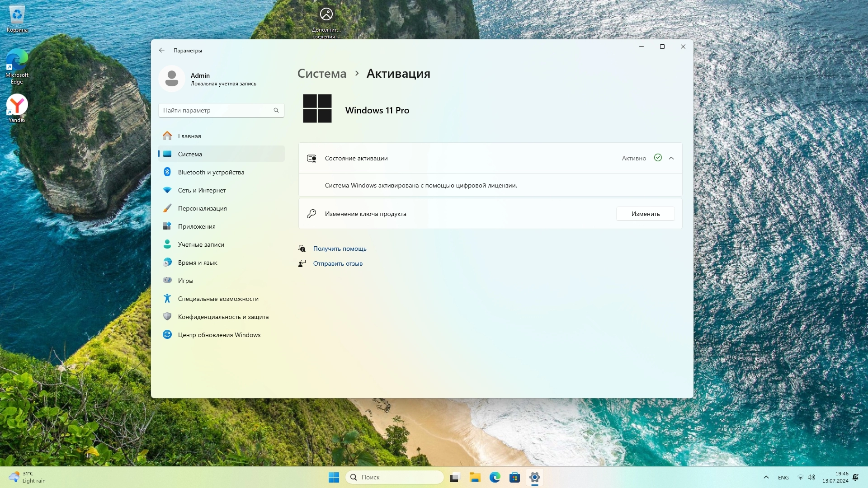The width and height of the screenshot is (868, 488).
Task: Open the Сеть и Интернет settings
Action: [202, 190]
